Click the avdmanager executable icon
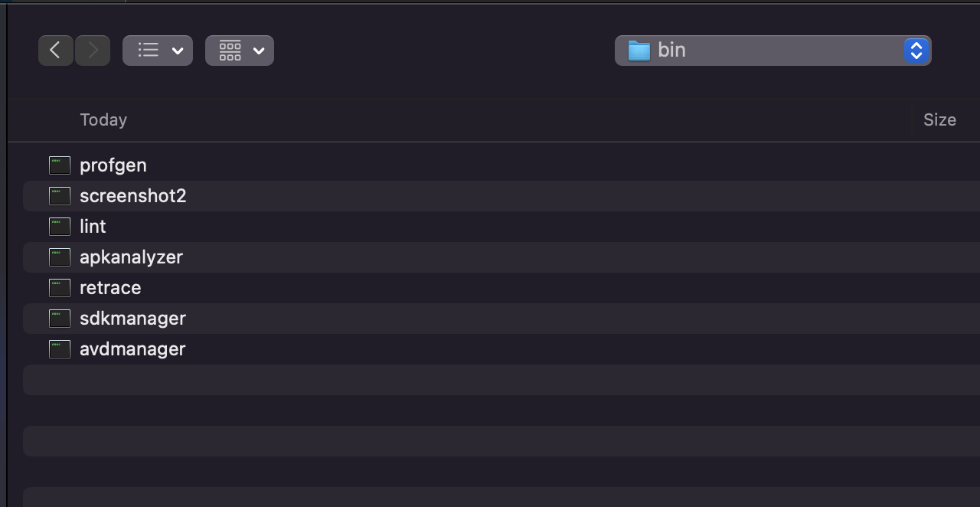 (x=60, y=349)
